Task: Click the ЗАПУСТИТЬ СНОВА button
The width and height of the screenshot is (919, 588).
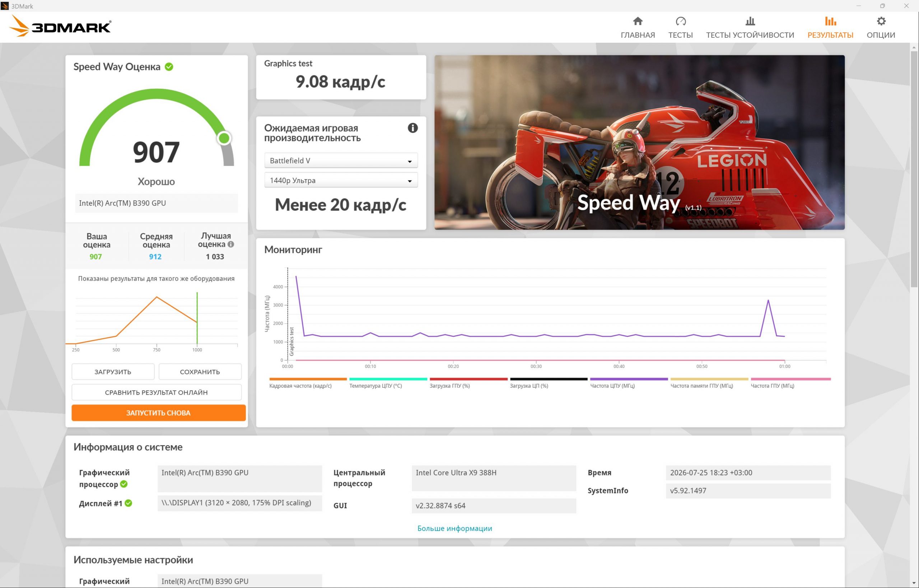Action: pyautogui.click(x=158, y=413)
